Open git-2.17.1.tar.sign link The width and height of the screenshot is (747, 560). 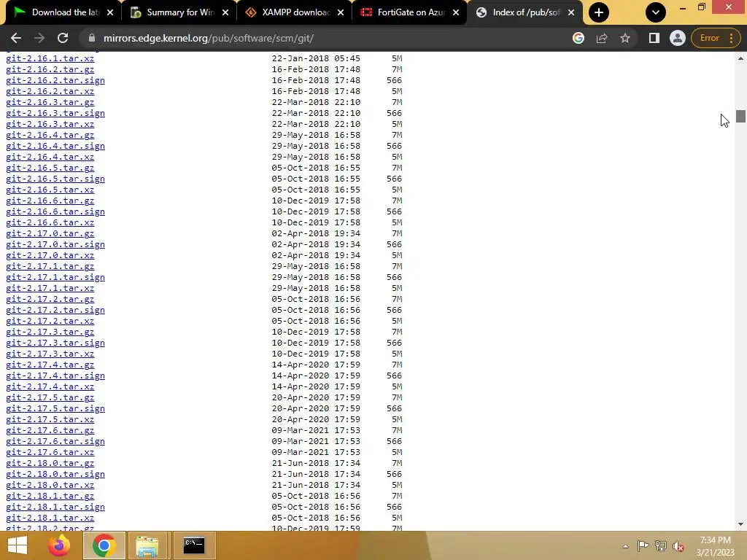(55, 277)
